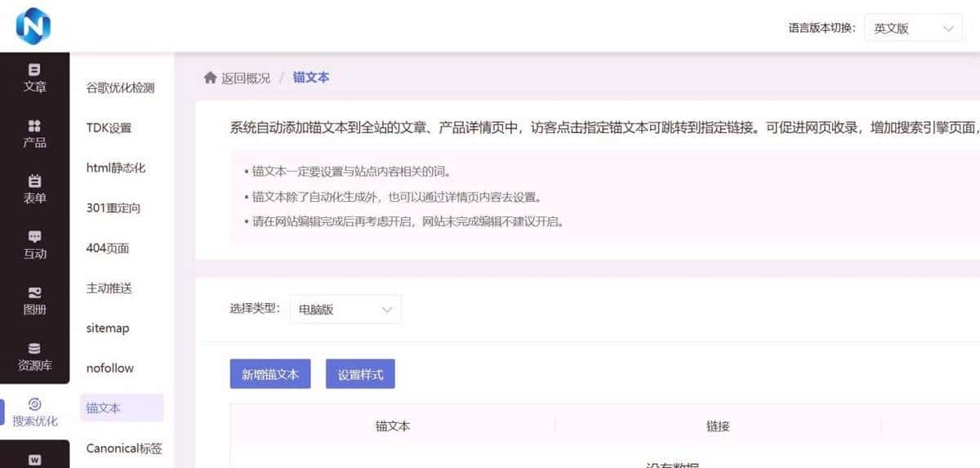Viewport: 980px width, 468px height.
Task: Click the tip about 网站未完成编辑不建议开启
Action: click(403, 221)
